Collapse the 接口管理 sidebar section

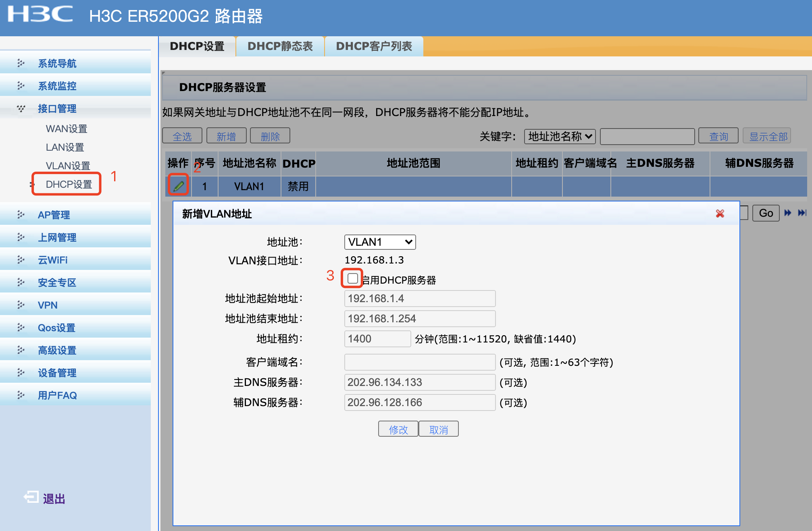(x=21, y=108)
